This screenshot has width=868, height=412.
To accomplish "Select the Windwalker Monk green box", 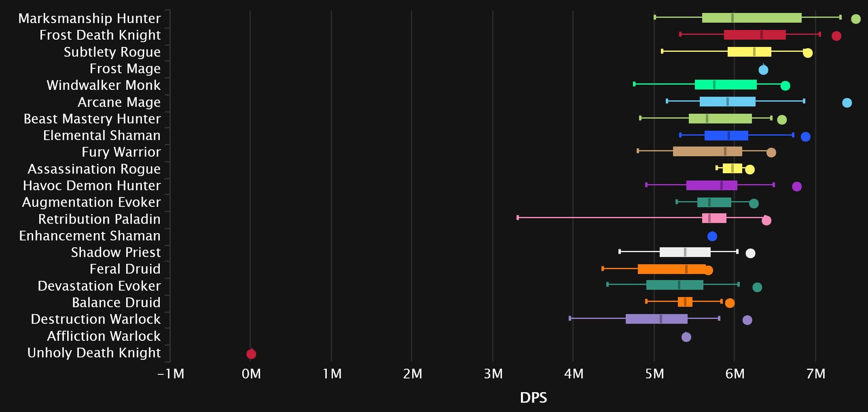I will click(726, 85).
